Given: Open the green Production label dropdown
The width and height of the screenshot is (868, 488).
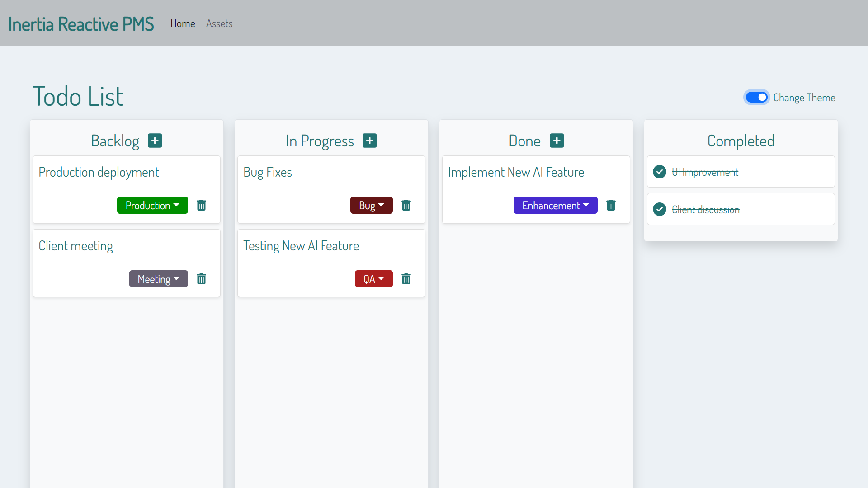Looking at the screenshot, I should coord(152,205).
